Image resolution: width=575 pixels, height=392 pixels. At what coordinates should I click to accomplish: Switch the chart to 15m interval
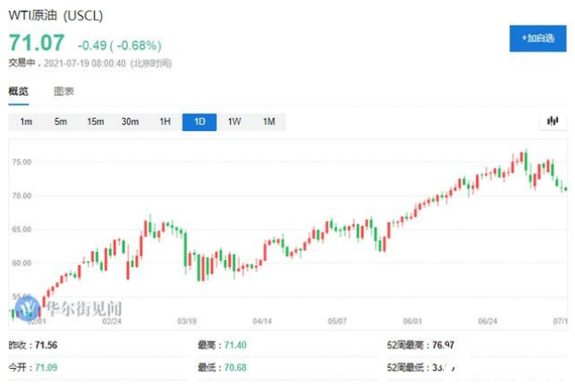[x=95, y=122]
